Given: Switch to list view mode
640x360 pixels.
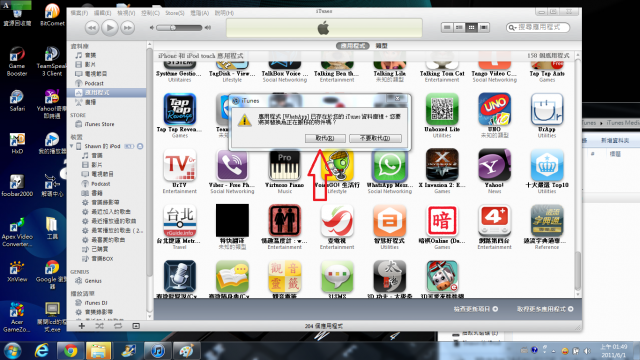Looking at the screenshot, I should coord(447,27).
